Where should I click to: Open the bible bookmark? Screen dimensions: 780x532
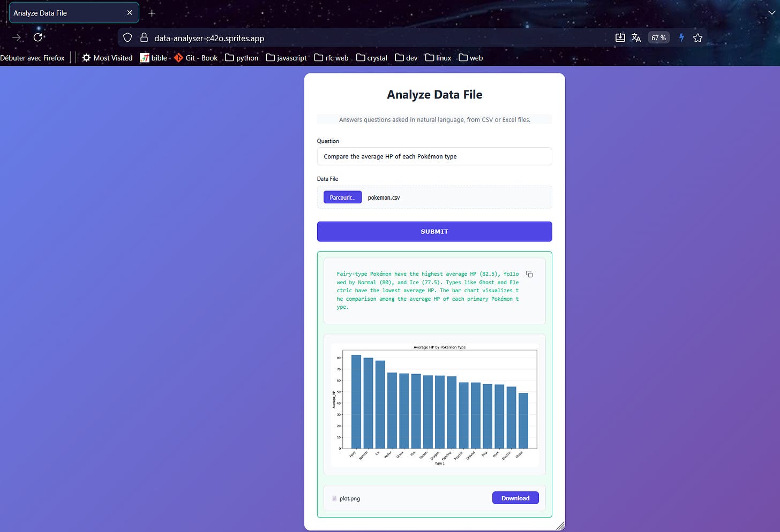tap(153, 58)
